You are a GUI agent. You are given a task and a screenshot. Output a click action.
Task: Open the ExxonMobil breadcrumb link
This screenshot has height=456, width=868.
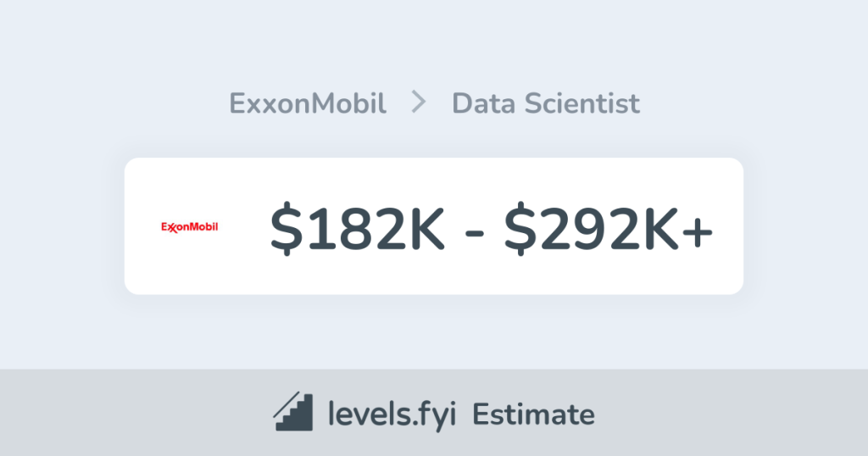[x=308, y=103]
